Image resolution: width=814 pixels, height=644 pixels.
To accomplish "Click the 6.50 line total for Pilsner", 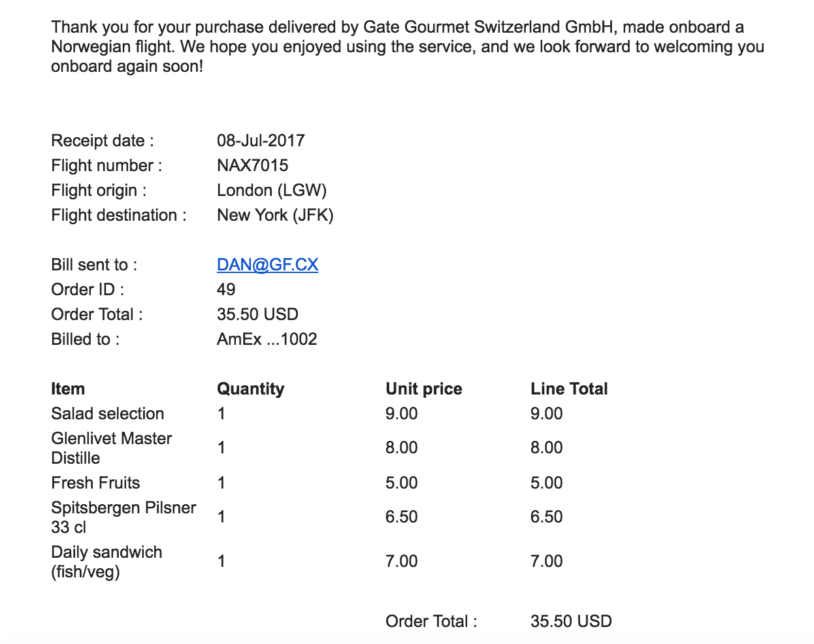I will 546,517.
